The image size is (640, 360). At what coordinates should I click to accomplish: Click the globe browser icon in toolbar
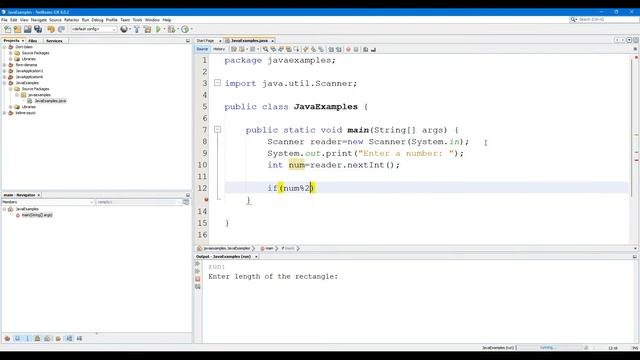124,29
